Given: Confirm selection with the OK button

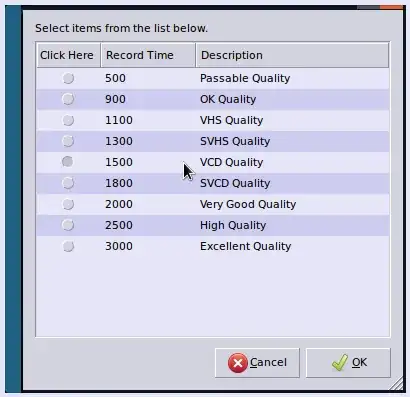Looking at the screenshot, I should pos(348,363).
